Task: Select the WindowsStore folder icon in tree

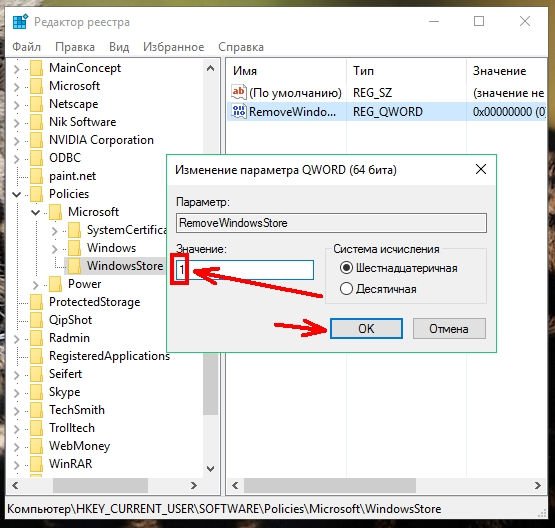Action: 74,265
